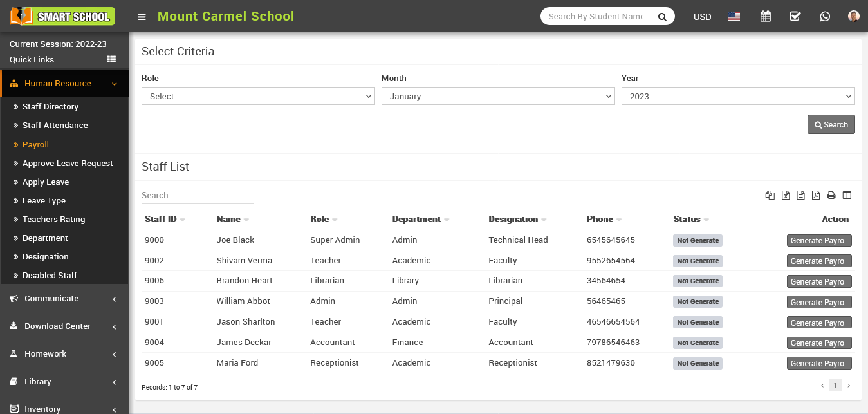This screenshot has width=868, height=414.
Task: Open the task checklist icon in header
Action: (x=795, y=17)
